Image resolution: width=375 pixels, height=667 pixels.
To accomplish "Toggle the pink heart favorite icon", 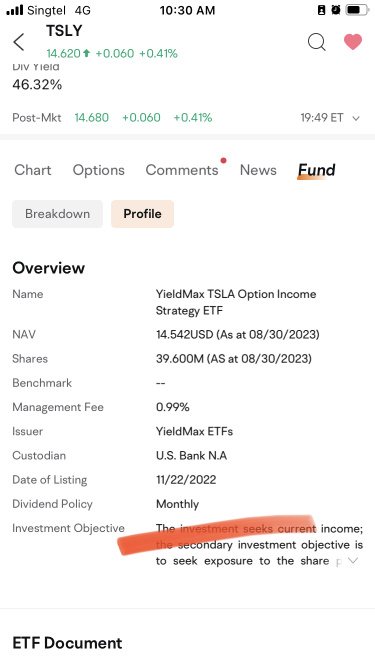I will 352,42.
